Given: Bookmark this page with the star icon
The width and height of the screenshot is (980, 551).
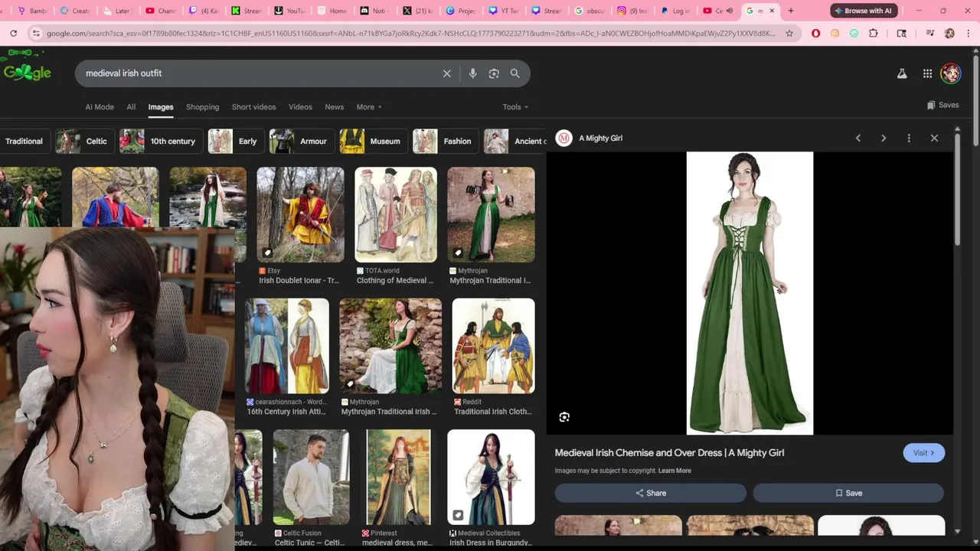Looking at the screenshot, I should pos(789,33).
